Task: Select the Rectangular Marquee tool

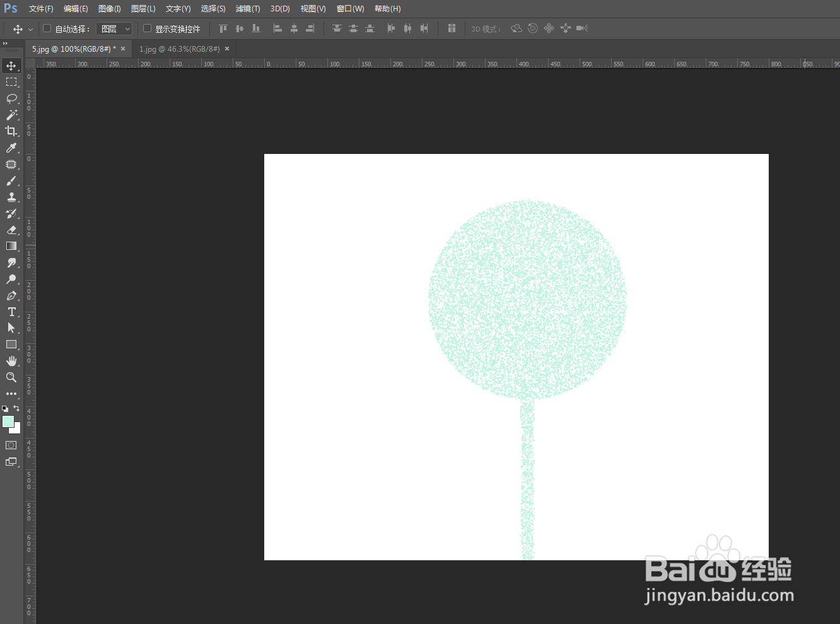Action: coord(11,82)
